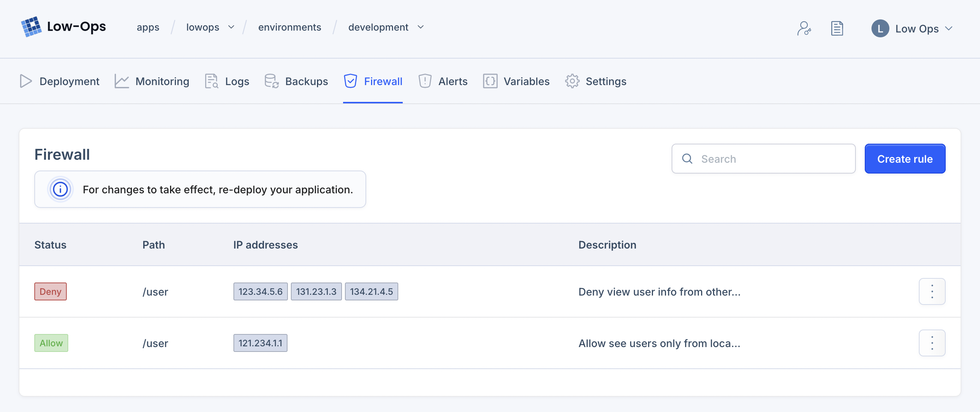Click /user path in the Allow row

point(155,343)
